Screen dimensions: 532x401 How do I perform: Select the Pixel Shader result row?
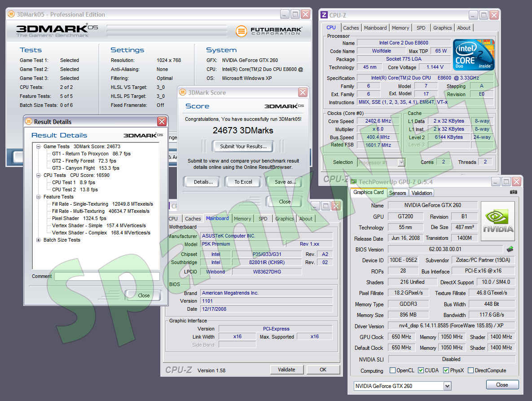coord(79,219)
